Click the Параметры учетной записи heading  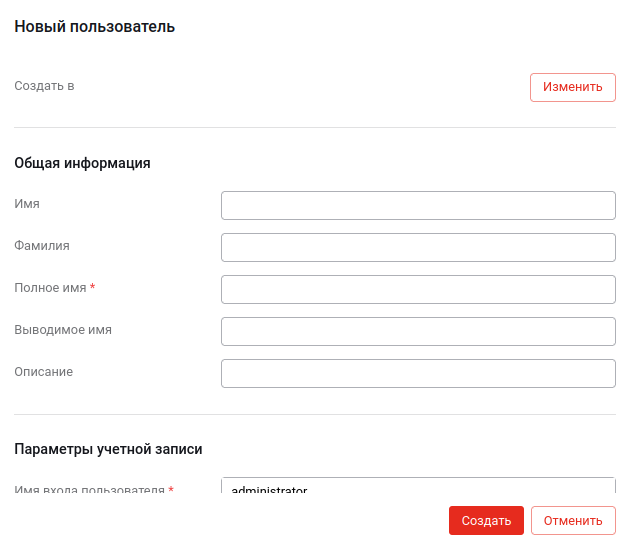click(x=108, y=449)
